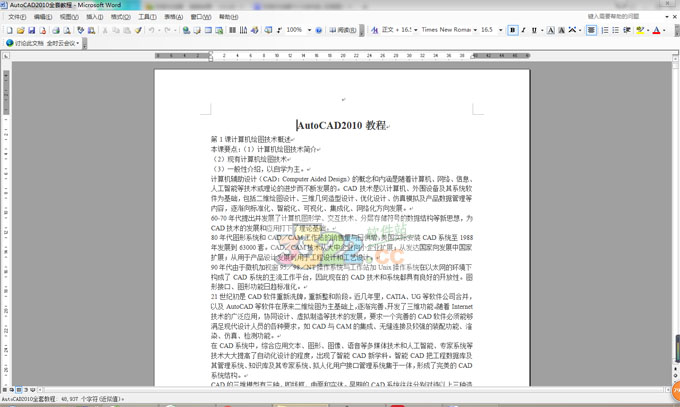Open the 表格(A) menu

173,17
